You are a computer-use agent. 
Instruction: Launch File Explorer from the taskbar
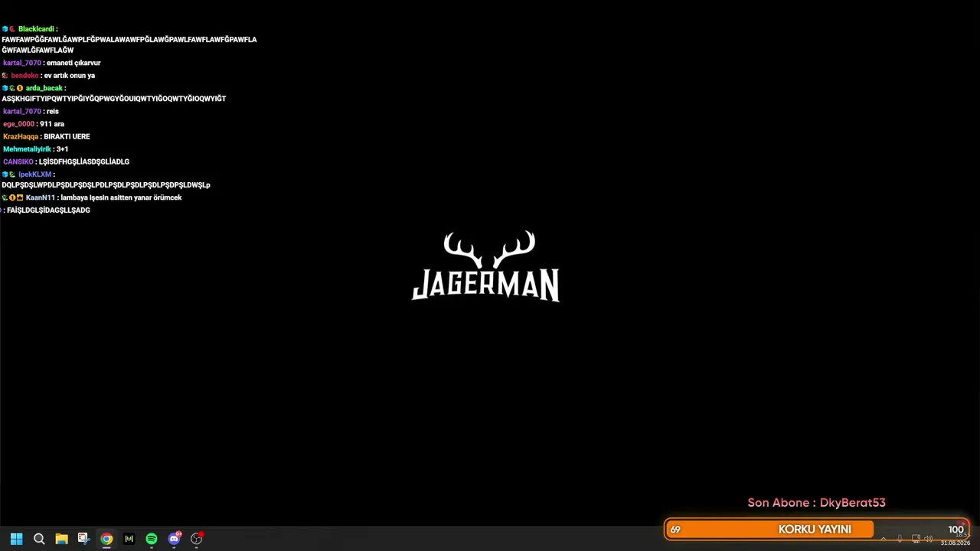click(x=61, y=539)
